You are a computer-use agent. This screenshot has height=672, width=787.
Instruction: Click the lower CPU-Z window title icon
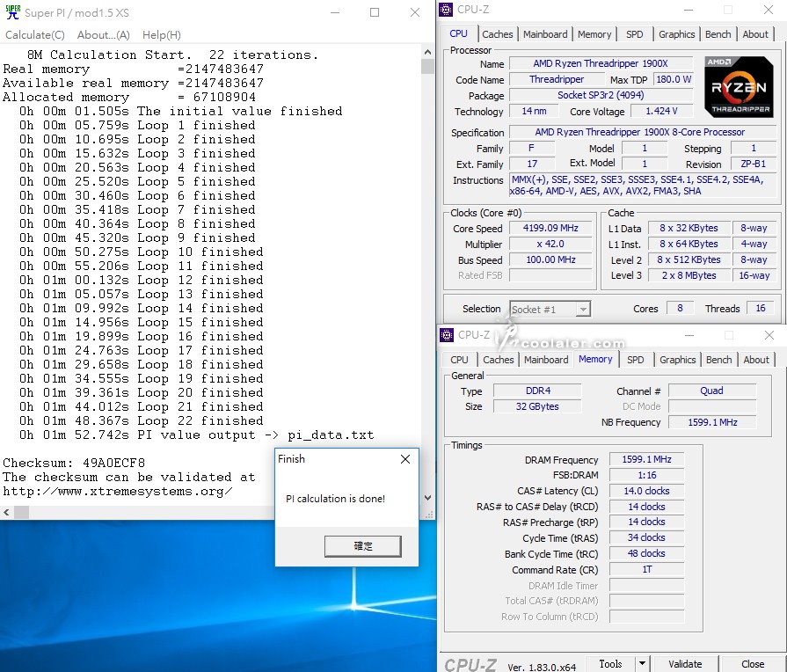click(448, 335)
